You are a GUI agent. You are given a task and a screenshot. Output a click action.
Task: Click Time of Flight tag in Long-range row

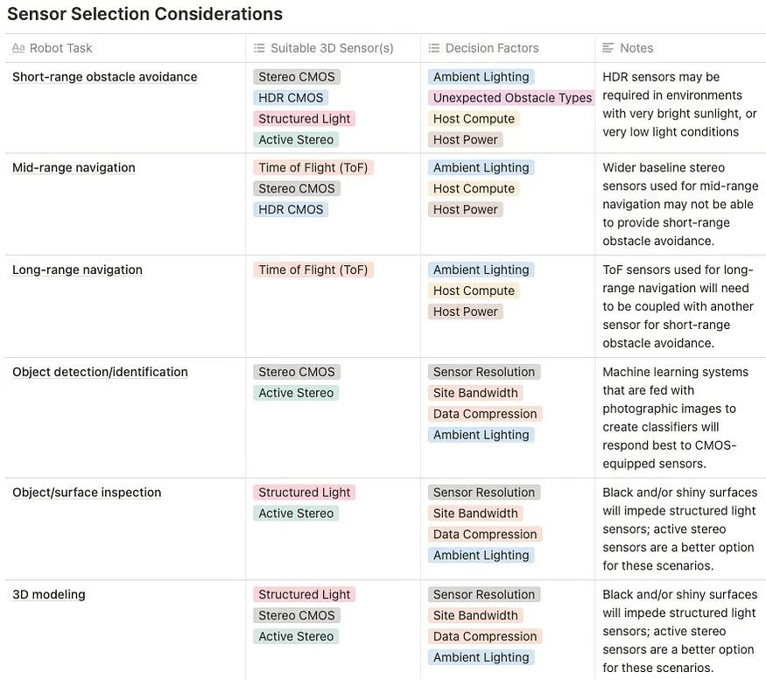[x=313, y=269]
